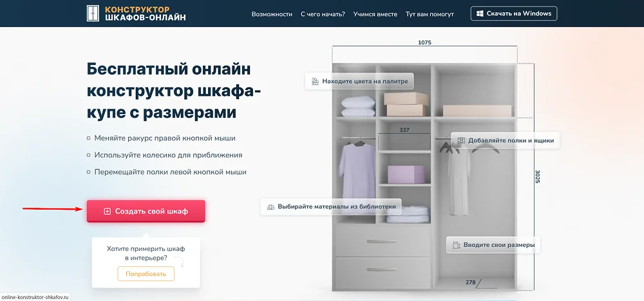Click the library icon beside Выбирайте материалы из библиотеки

pyautogui.click(x=270, y=206)
